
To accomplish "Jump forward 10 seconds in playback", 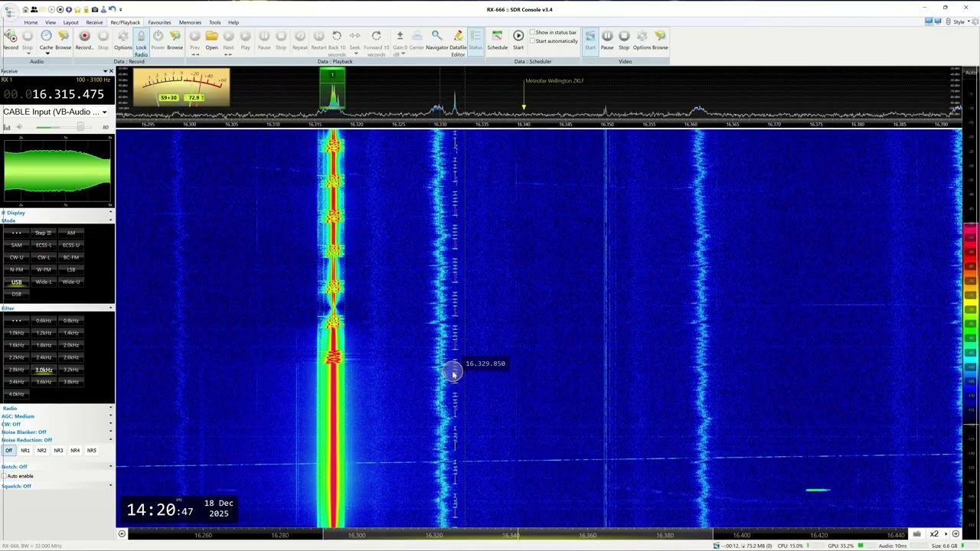I will tap(376, 42).
